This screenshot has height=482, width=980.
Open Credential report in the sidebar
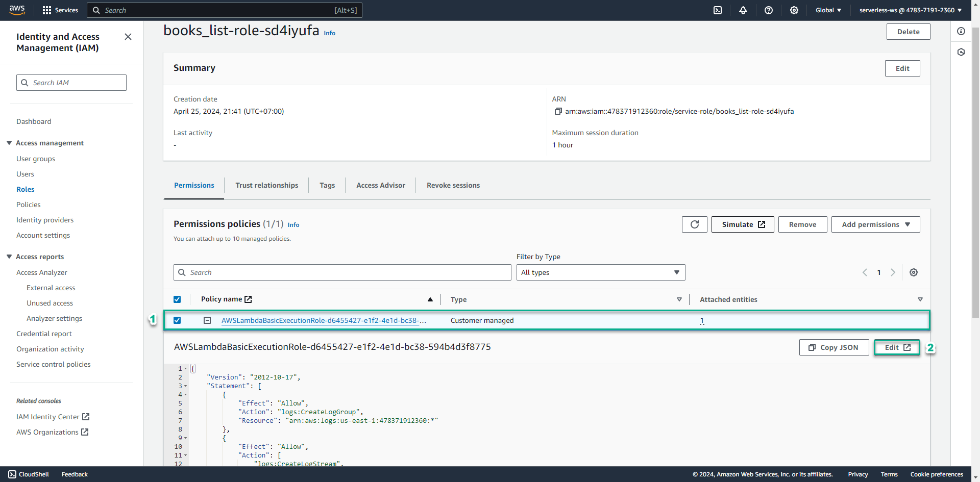coord(44,334)
